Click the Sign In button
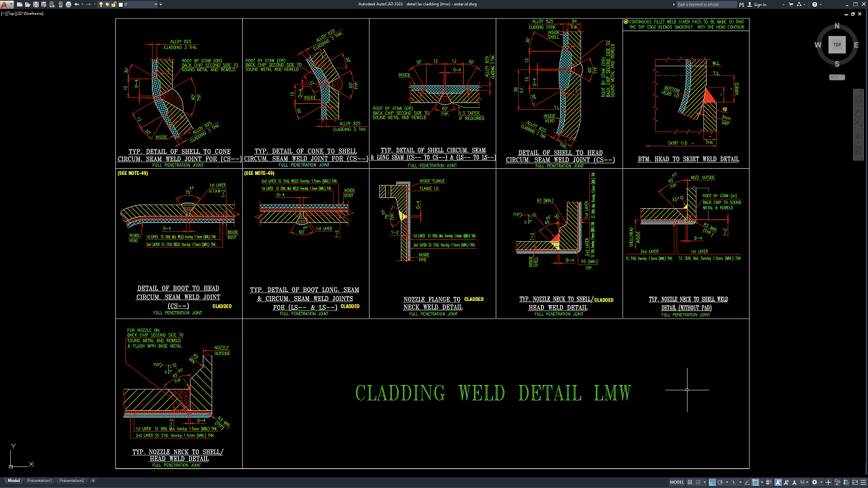Image resolution: width=868 pixels, height=488 pixels. click(x=759, y=5)
